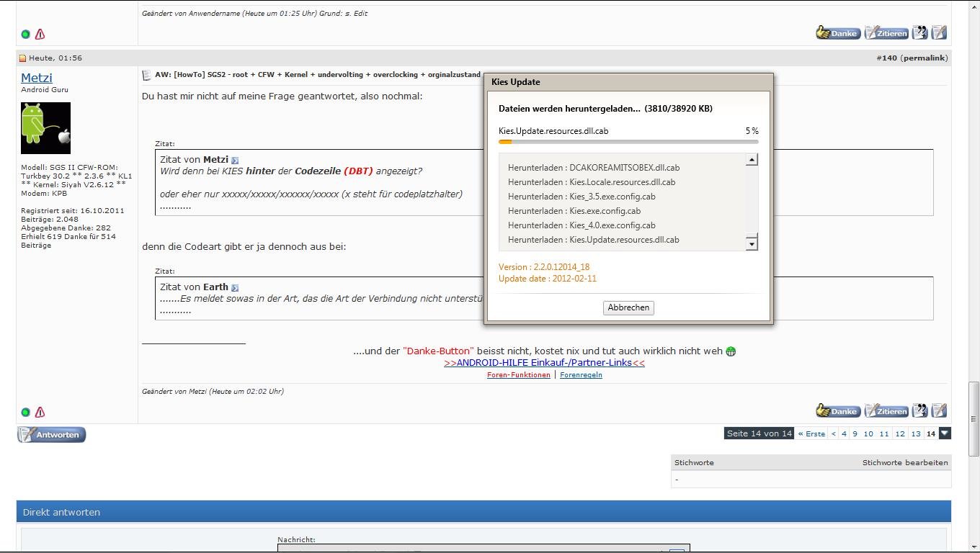Cancel the Kies update with Abbrechen
This screenshot has height=553, width=980.
point(628,307)
